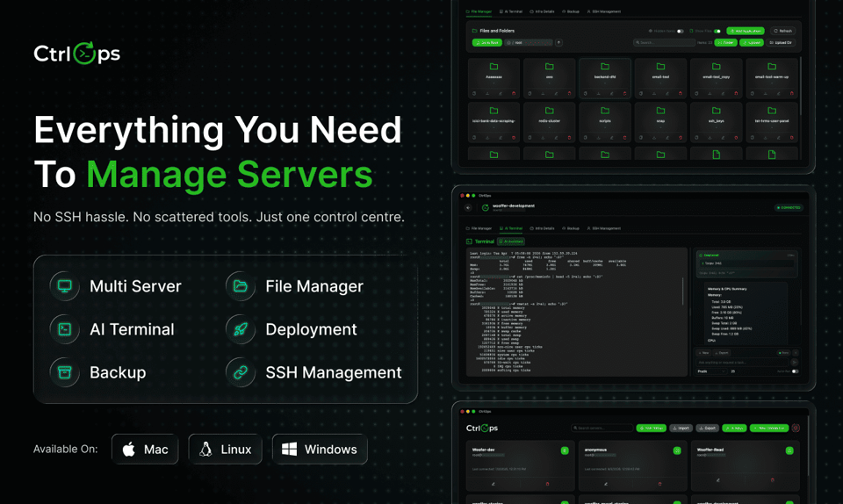Click the green connect icon on Woofer-dev card

click(x=565, y=450)
